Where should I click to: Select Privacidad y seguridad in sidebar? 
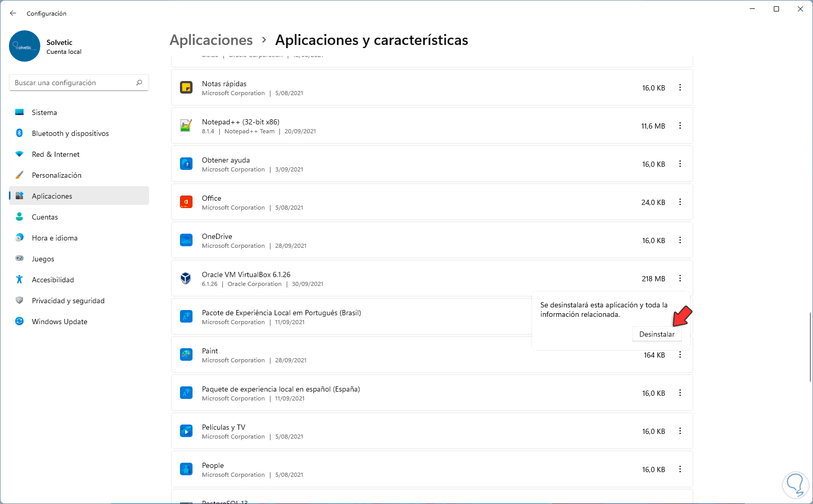[x=68, y=301]
